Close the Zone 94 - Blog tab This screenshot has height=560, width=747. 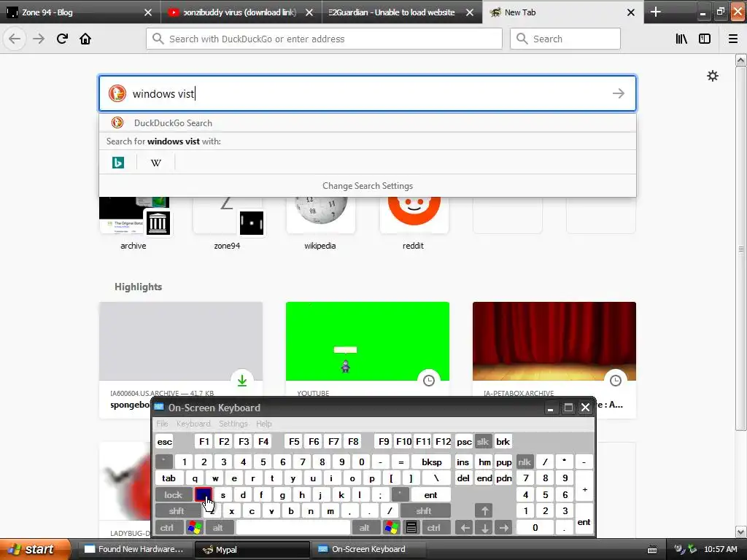coord(147,12)
